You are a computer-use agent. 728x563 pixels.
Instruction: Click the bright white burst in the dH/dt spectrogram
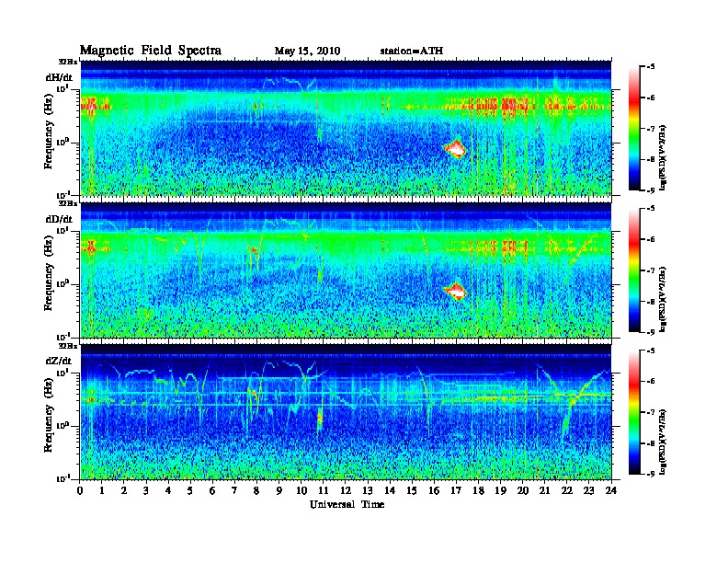(x=456, y=149)
